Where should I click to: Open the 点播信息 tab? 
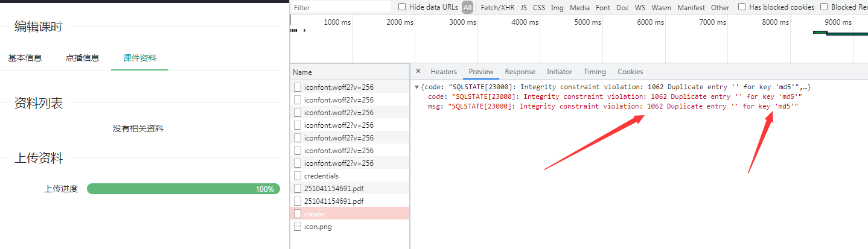pos(82,58)
